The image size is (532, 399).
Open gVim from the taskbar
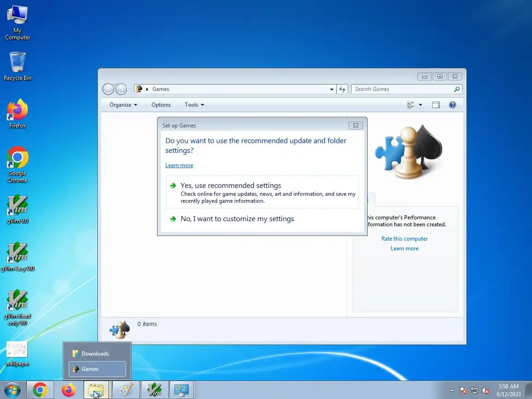coord(154,390)
